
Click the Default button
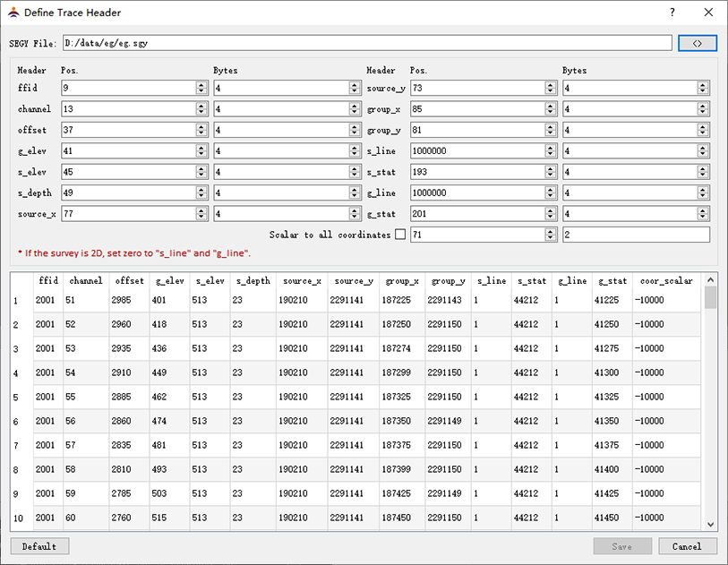39,546
